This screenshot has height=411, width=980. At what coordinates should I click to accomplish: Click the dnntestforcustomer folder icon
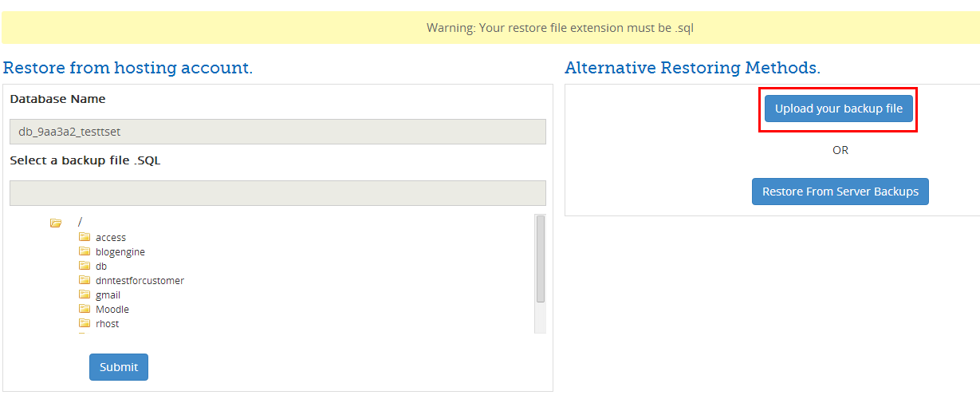point(85,280)
